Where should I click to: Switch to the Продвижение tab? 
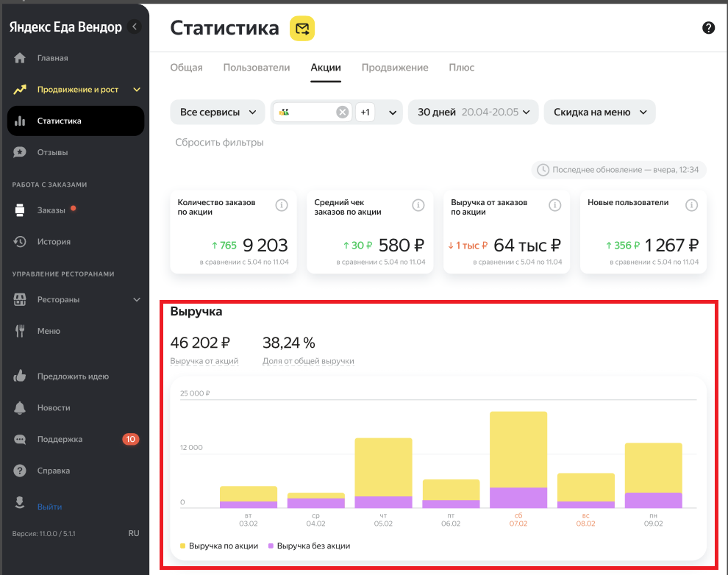point(394,68)
